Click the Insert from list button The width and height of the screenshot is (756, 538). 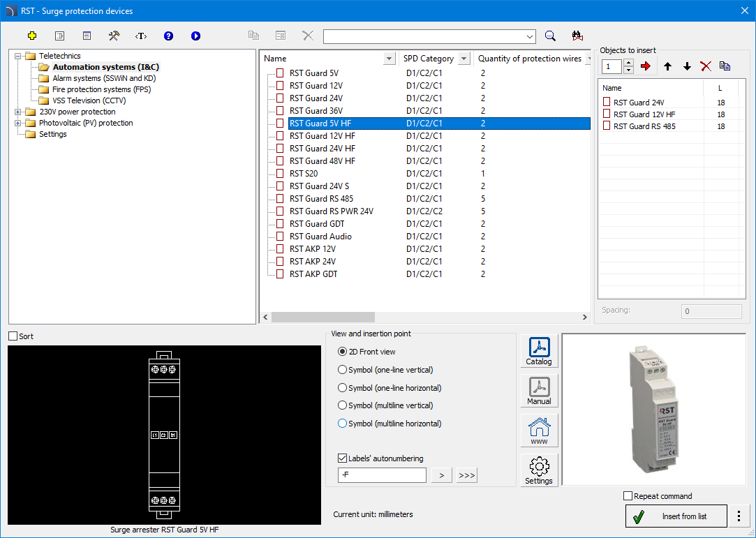pos(676,516)
